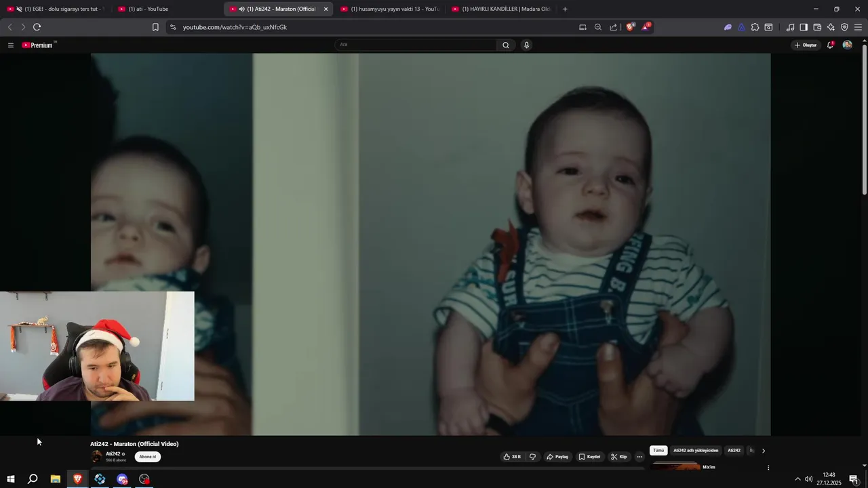Dislike the video with thumbs down

[x=532, y=457]
